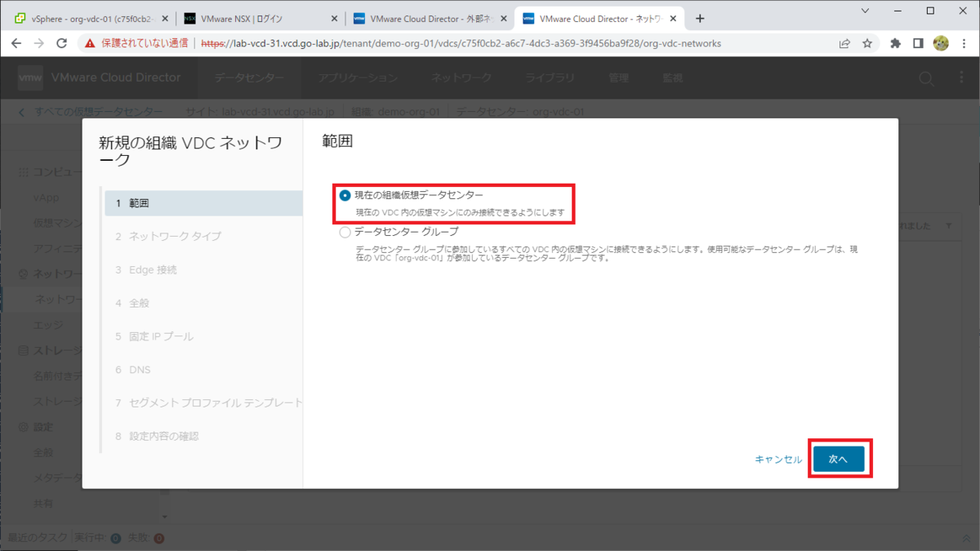This screenshot has width=980, height=551.
Task: Reload the page with the refresh icon
Action: (x=61, y=43)
